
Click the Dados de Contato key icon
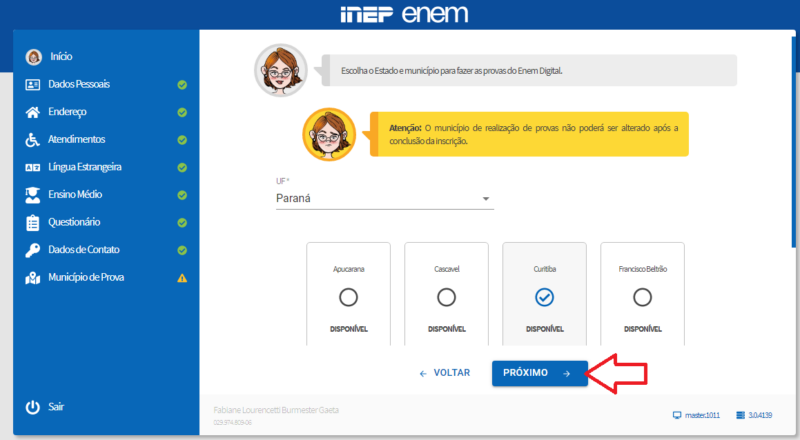click(33, 250)
